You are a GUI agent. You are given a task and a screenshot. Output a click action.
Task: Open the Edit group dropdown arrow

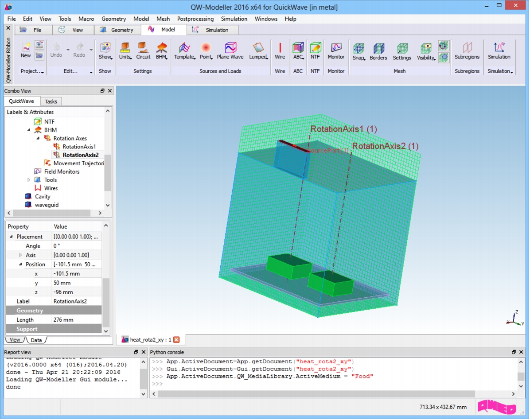pyautogui.click(x=91, y=72)
